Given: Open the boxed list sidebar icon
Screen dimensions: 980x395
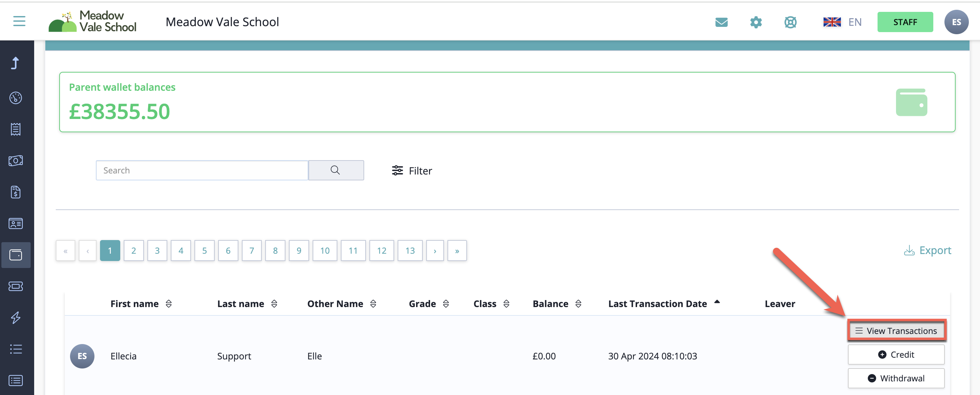Looking at the screenshot, I should [16, 380].
